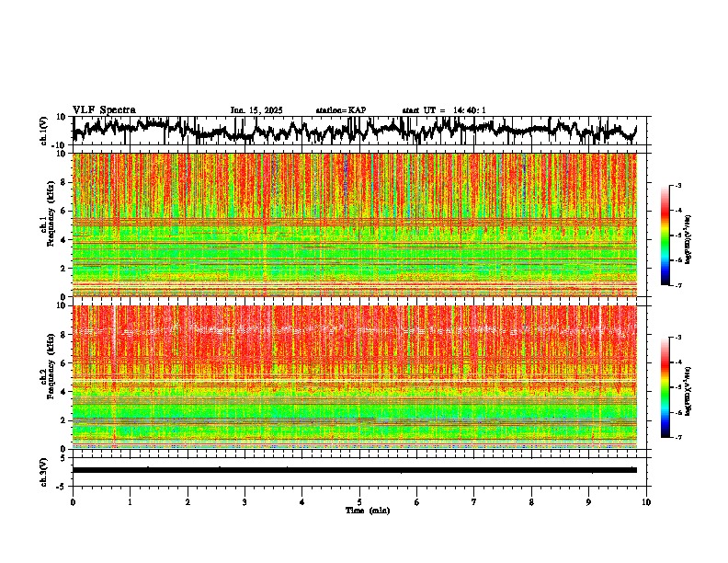Viewport: 728px width, 563px height.
Task: Click the ch.1 voltage waveform trace panel
Action: tap(361, 131)
